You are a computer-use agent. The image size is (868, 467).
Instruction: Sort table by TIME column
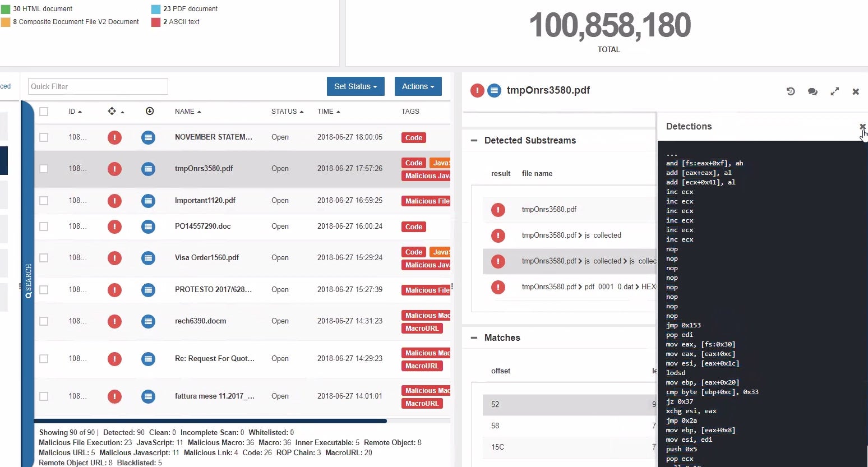(329, 112)
